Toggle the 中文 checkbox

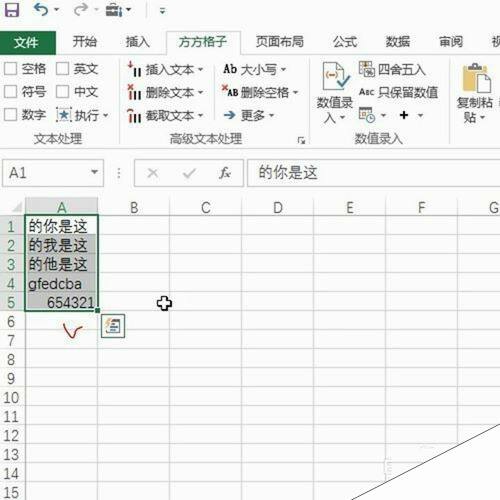click(62, 91)
